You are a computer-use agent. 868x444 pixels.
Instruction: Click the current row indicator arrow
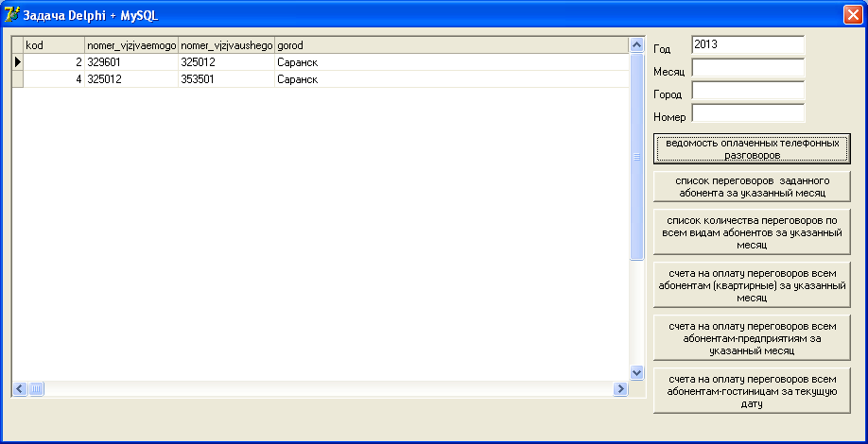[x=18, y=62]
